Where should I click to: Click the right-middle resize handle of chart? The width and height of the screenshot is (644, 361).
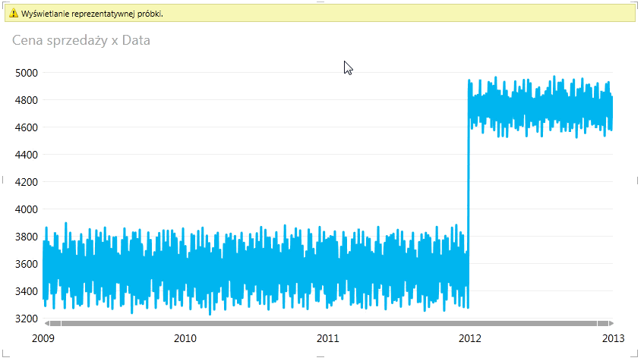pyautogui.click(x=636, y=180)
